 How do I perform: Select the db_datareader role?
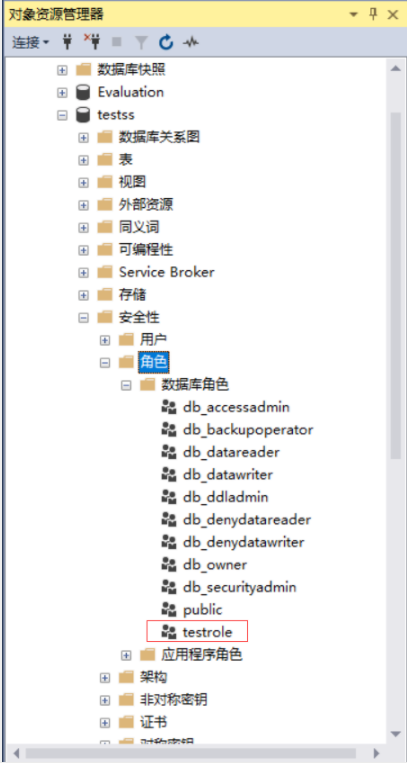point(231,452)
